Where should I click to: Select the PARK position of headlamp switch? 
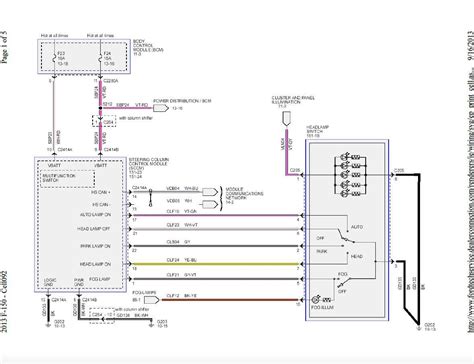coord(322,252)
